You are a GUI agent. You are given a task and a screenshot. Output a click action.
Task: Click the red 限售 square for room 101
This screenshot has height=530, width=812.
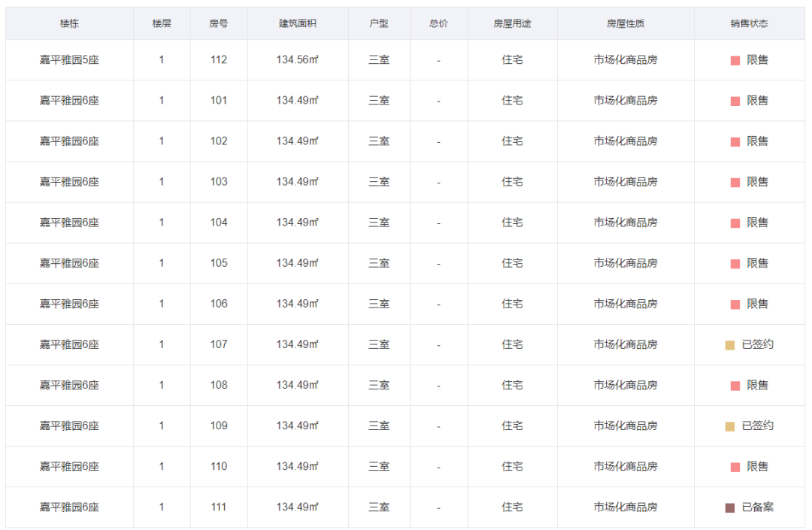(735, 101)
